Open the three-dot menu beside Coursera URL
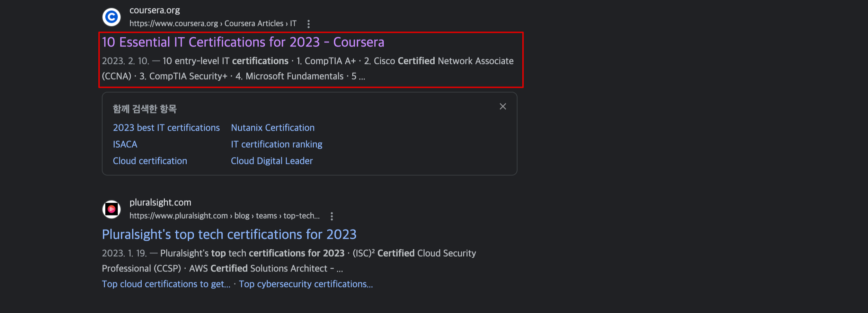Viewport: 868px width, 313px height. tap(309, 24)
